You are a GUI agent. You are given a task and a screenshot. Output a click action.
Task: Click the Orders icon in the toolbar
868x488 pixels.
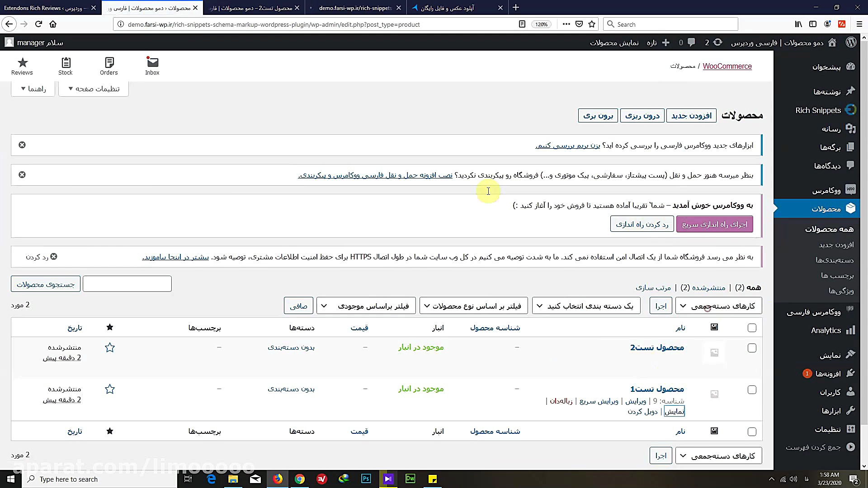pos(108,66)
